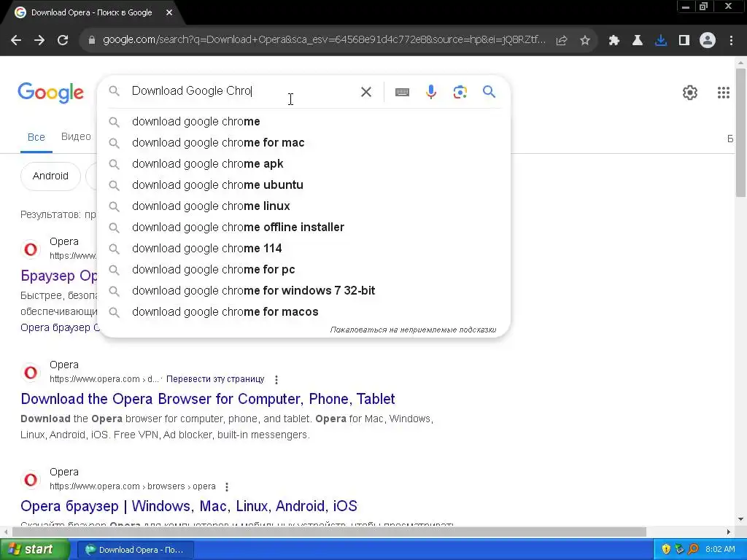Click the vertical scrollbar thumb

(740, 132)
